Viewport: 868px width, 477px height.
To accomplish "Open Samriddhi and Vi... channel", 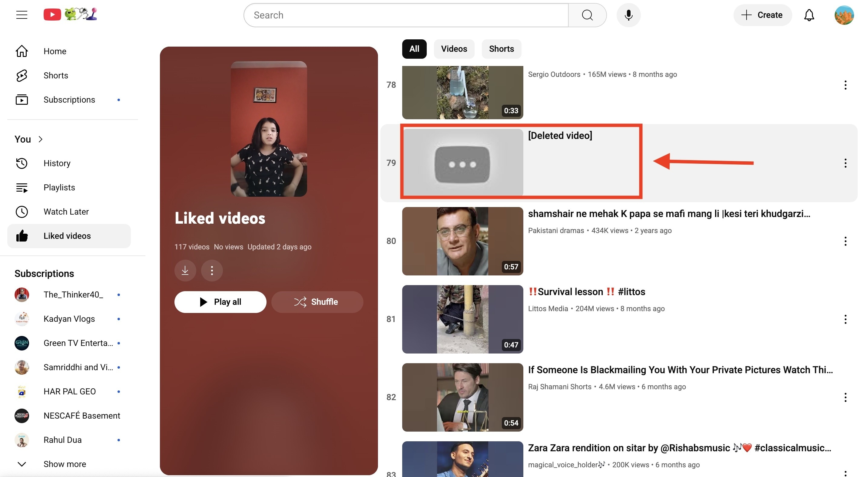I will pyautogui.click(x=69, y=367).
